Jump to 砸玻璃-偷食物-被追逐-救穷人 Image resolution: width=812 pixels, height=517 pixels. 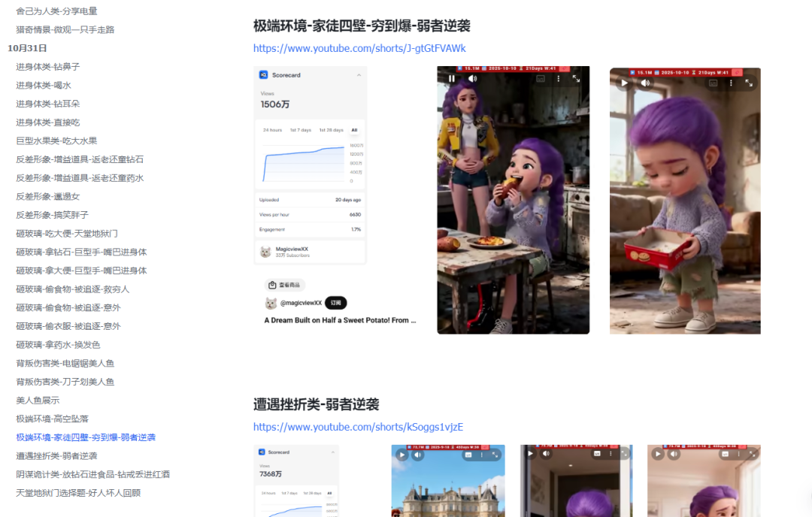click(x=72, y=289)
